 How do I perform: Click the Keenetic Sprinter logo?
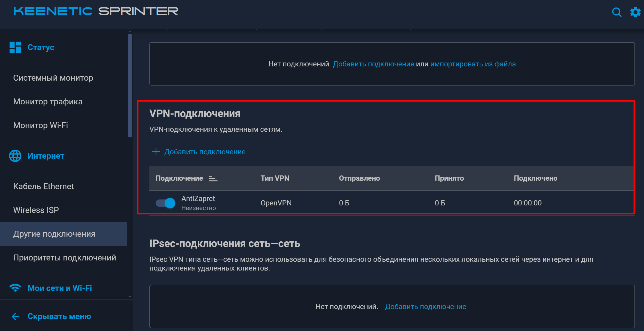[96, 11]
